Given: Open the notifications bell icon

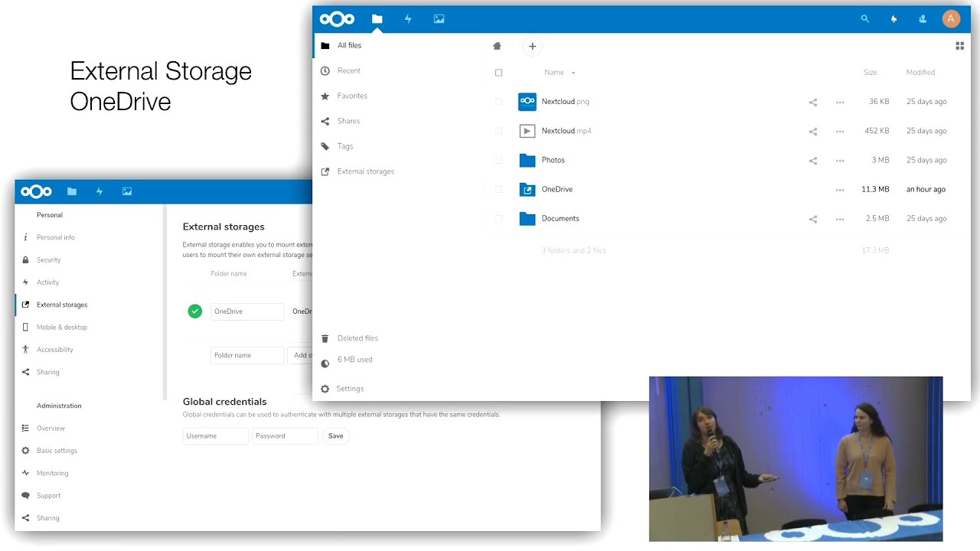Looking at the screenshot, I should [x=893, y=19].
